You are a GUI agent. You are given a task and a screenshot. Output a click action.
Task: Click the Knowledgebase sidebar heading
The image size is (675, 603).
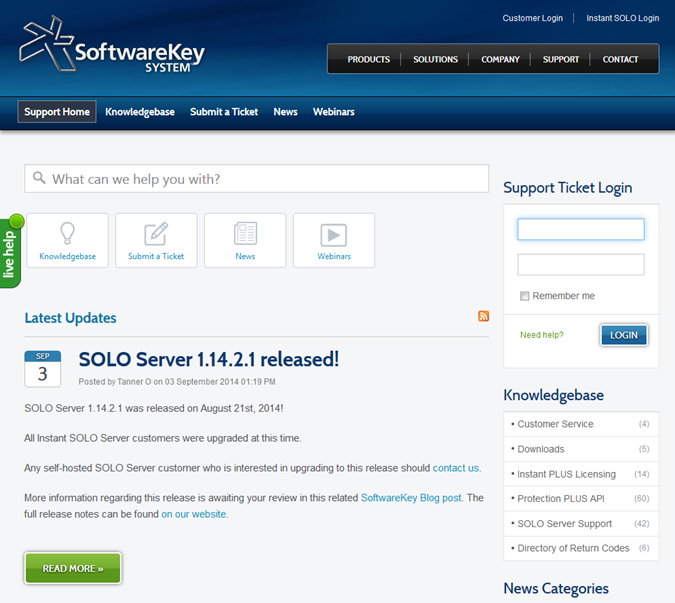point(554,395)
